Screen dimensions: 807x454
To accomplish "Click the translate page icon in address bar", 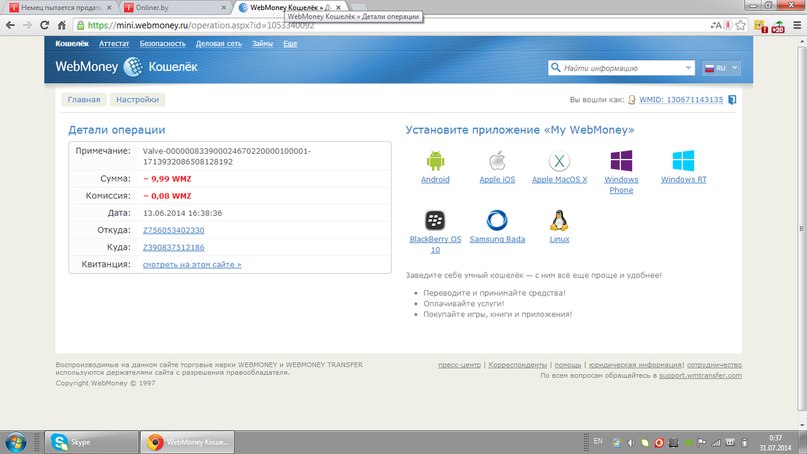I will point(716,25).
